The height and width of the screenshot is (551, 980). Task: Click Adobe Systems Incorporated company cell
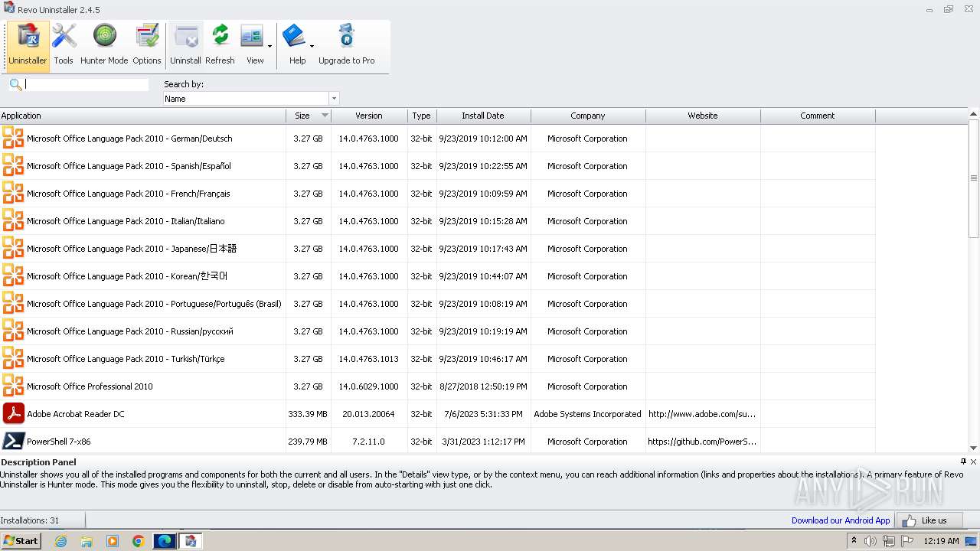tap(588, 414)
